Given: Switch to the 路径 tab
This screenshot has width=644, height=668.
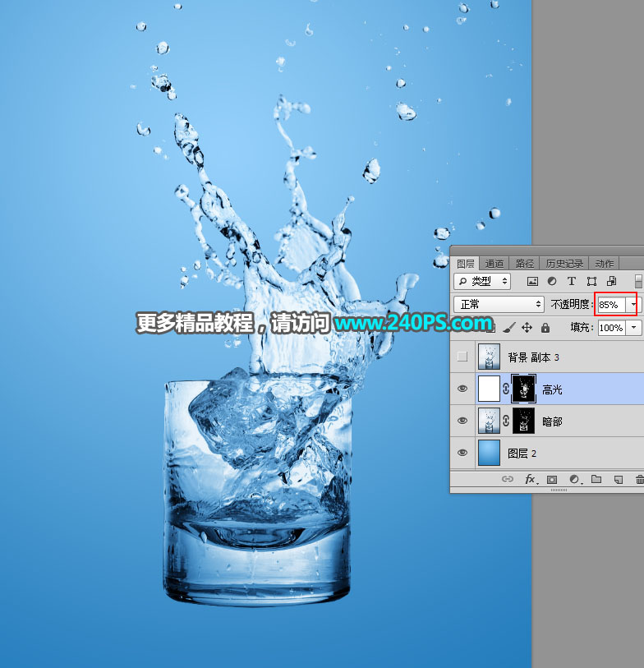Looking at the screenshot, I should click(x=524, y=264).
